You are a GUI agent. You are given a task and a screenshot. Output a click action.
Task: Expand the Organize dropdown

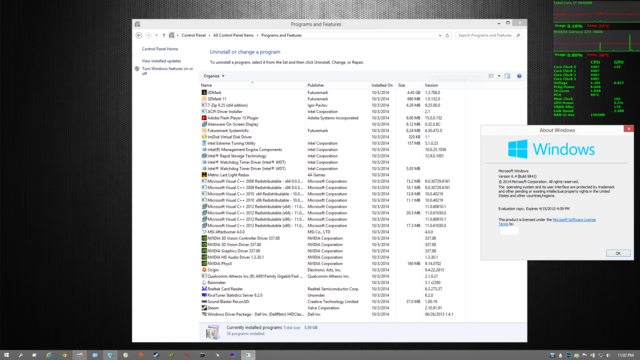point(214,76)
